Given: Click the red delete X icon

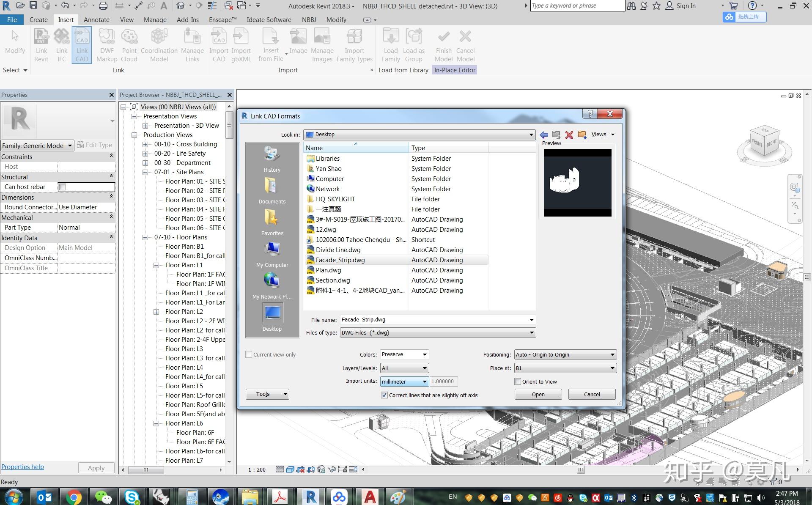Looking at the screenshot, I should point(569,135).
